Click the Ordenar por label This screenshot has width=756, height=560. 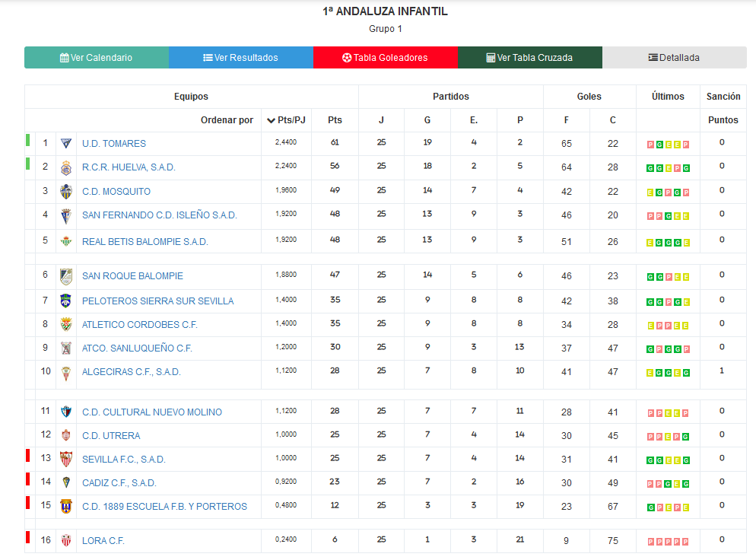tap(227, 120)
